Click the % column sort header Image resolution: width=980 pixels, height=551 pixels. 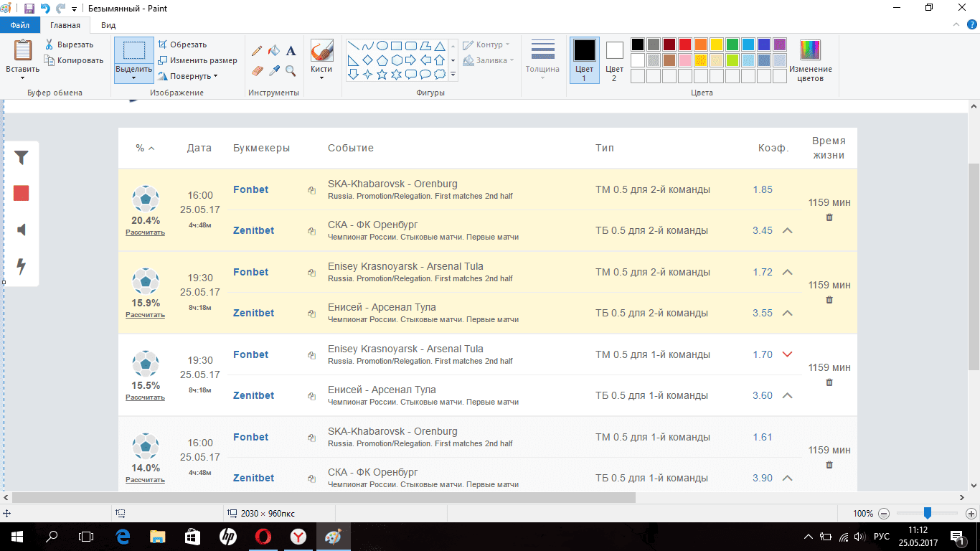145,148
